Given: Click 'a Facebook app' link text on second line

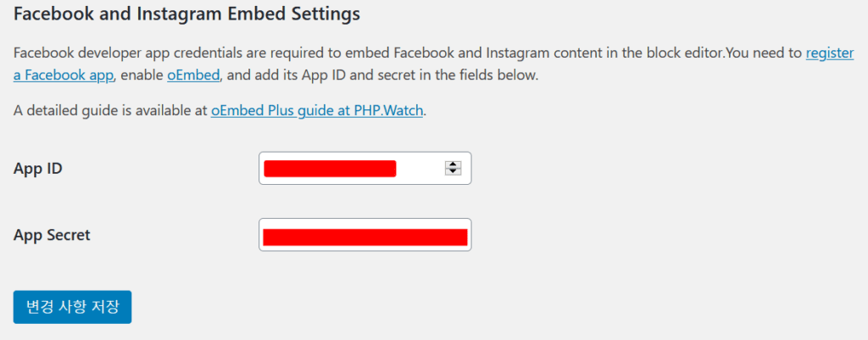Looking at the screenshot, I should 63,75.
